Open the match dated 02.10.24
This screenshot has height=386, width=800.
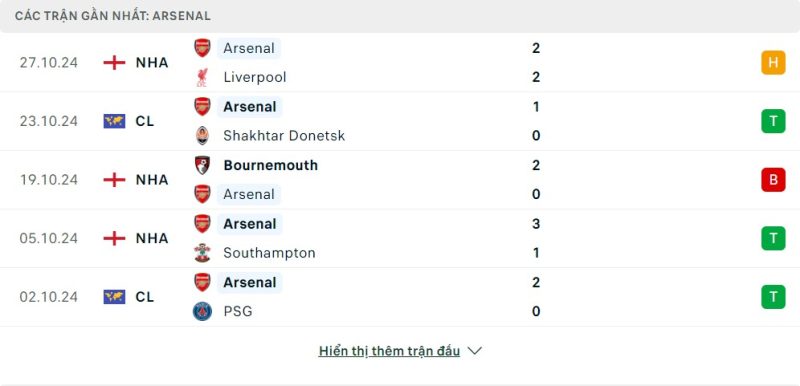tap(400, 297)
